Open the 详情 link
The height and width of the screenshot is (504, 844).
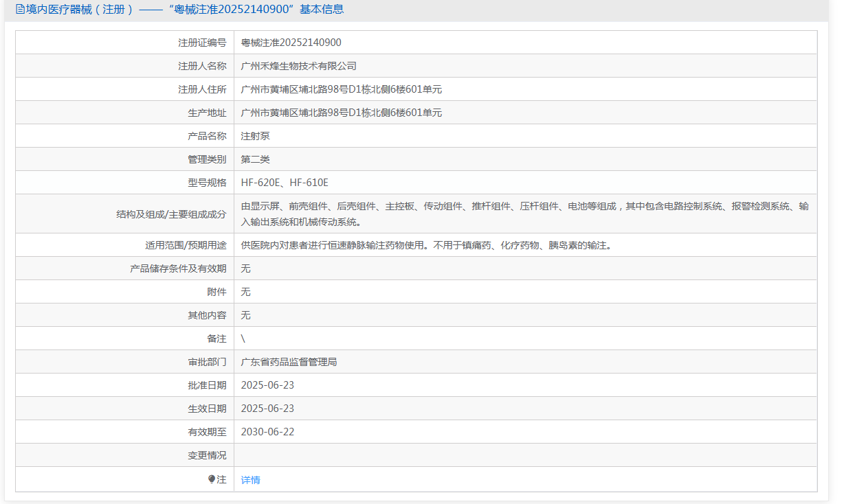click(250, 480)
